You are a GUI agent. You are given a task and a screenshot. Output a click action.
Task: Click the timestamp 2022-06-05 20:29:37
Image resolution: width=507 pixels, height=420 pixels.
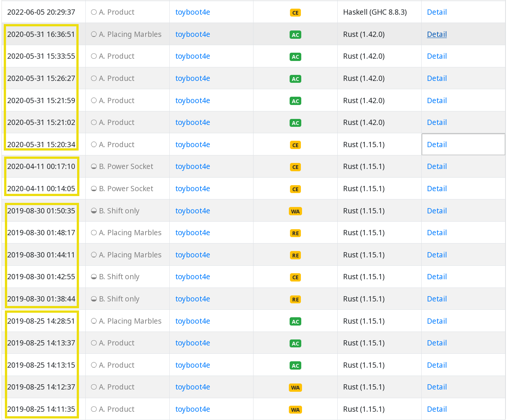pos(41,12)
